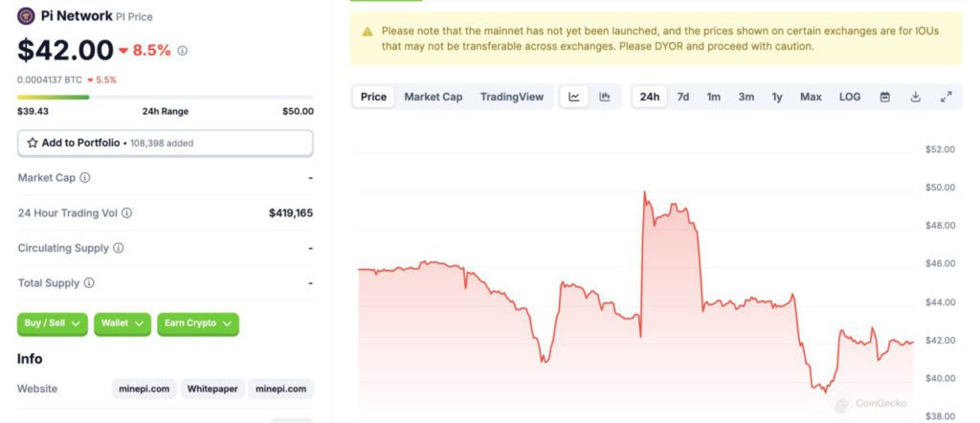Switch to the Market Cap tab

[433, 97]
